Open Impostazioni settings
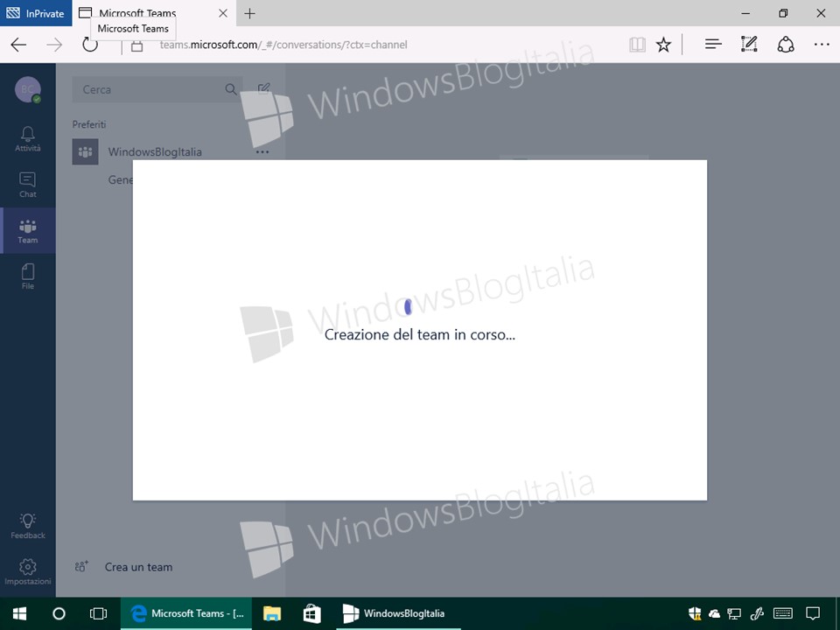840x630 pixels. tap(28, 572)
